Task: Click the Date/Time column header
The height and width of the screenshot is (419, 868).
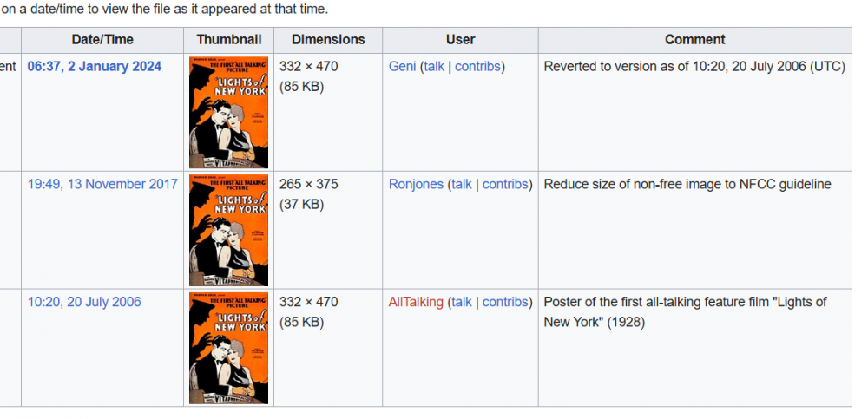Action: click(x=102, y=40)
